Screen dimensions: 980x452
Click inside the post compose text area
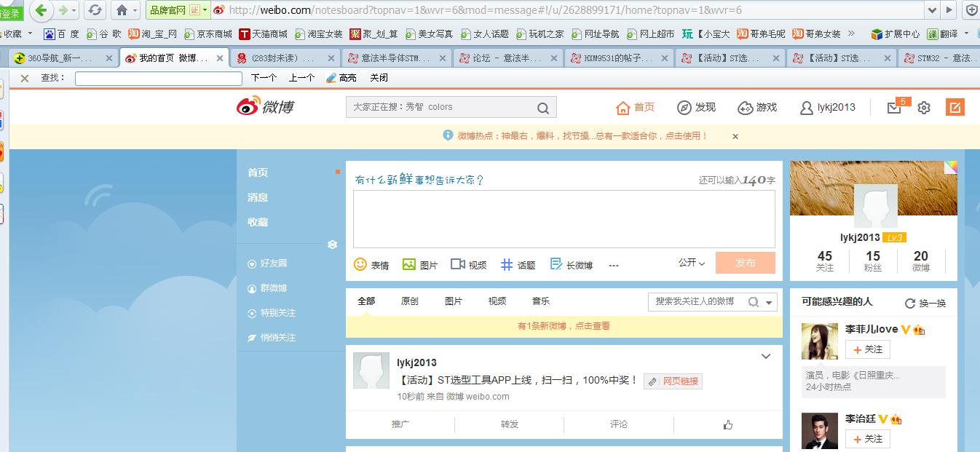click(564, 219)
